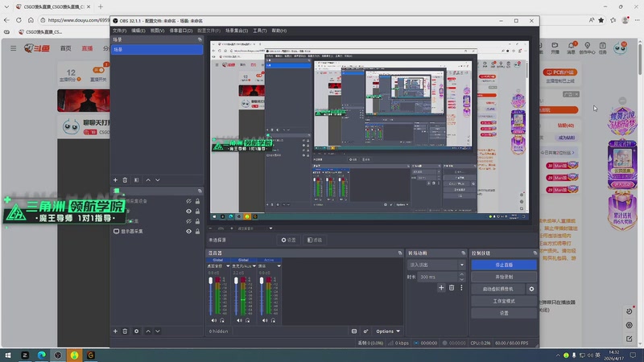Open the mixer Options dropdown

tap(388, 331)
